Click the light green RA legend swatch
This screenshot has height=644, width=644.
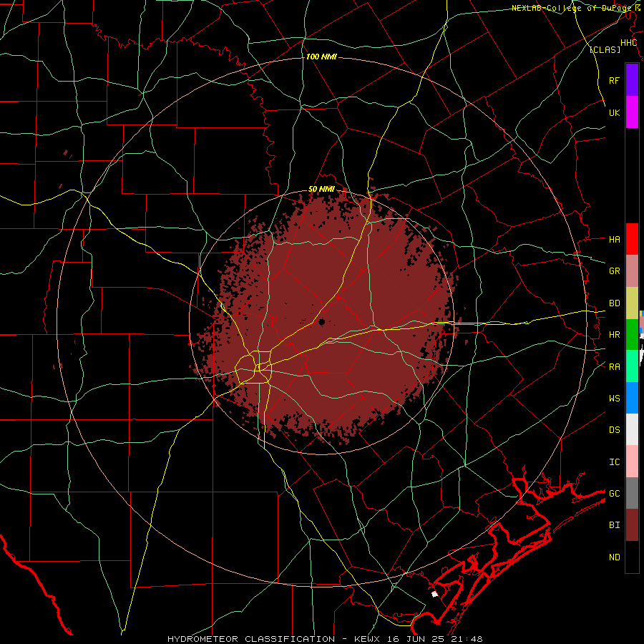pyautogui.click(x=632, y=366)
